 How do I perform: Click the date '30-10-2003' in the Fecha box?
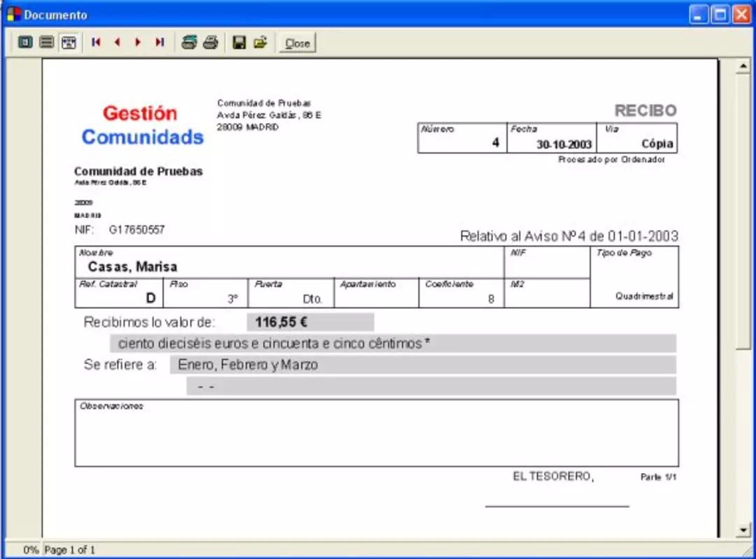point(564,144)
